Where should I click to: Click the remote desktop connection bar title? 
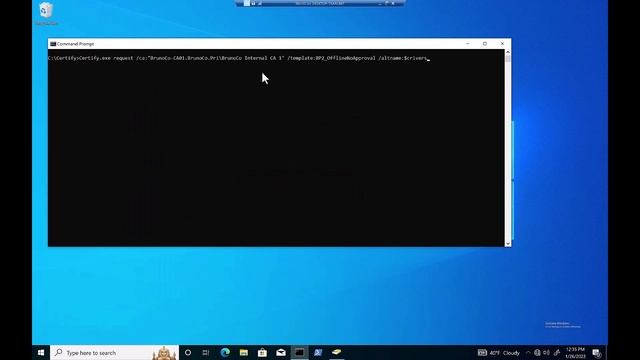(320, 3)
